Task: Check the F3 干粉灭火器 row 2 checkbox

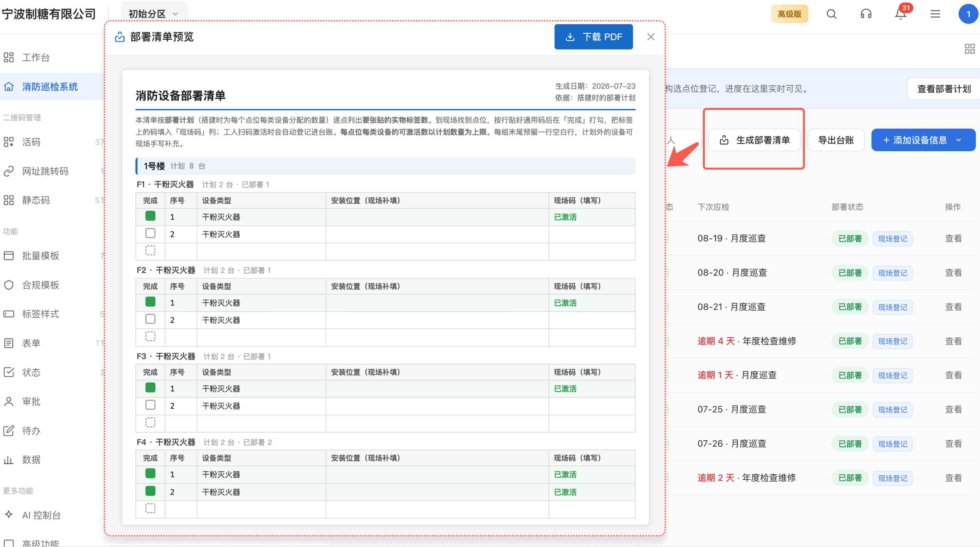Action: [150, 405]
